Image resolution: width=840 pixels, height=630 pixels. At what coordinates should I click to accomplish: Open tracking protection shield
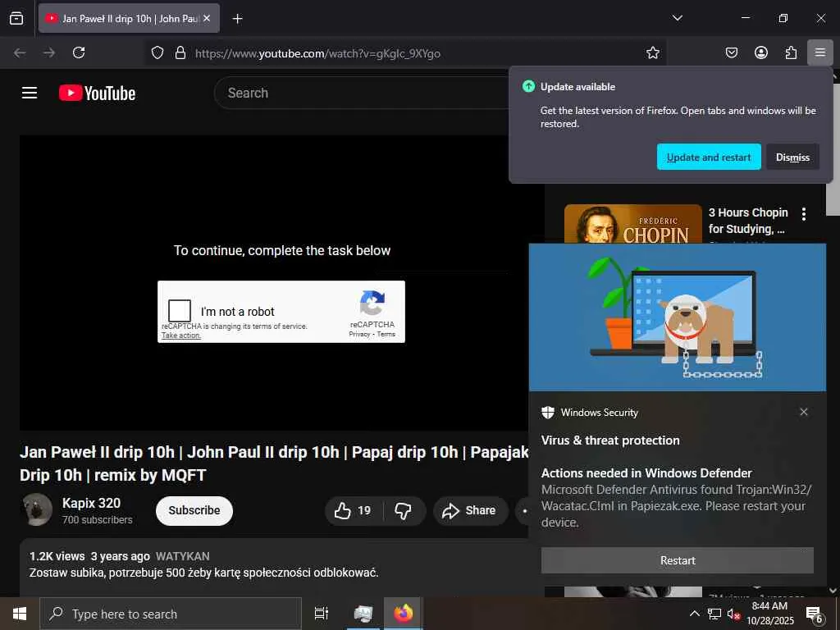click(157, 52)
